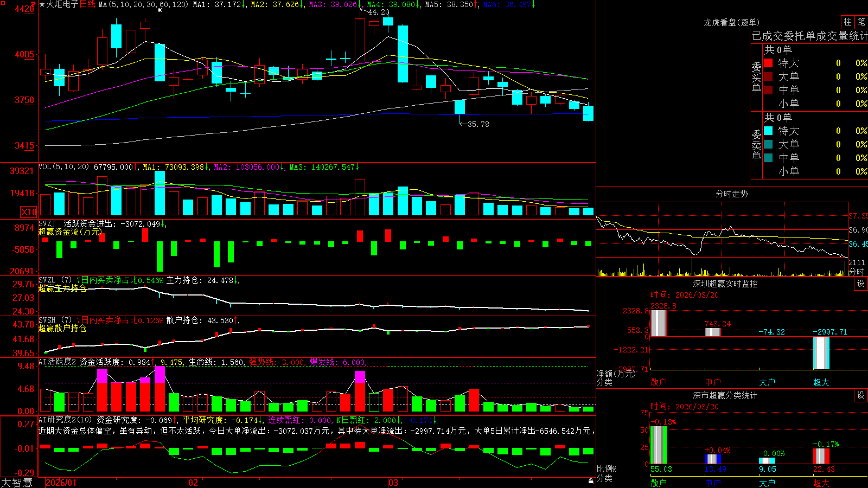Click the dark red 中单 buy-order swatch

768,90
